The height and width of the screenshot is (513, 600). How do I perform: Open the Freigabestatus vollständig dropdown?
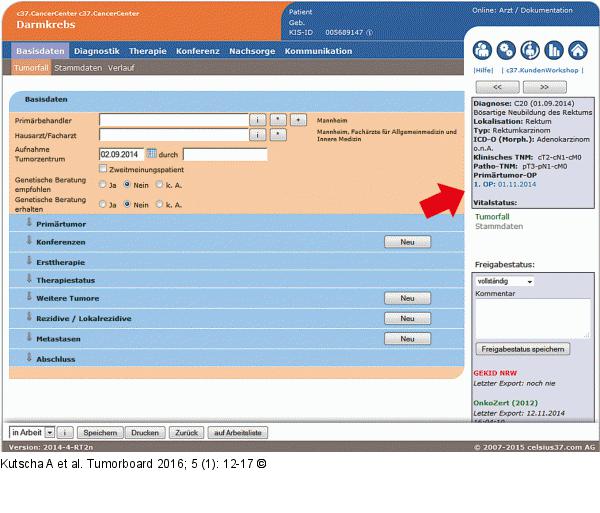click(505, 281)
